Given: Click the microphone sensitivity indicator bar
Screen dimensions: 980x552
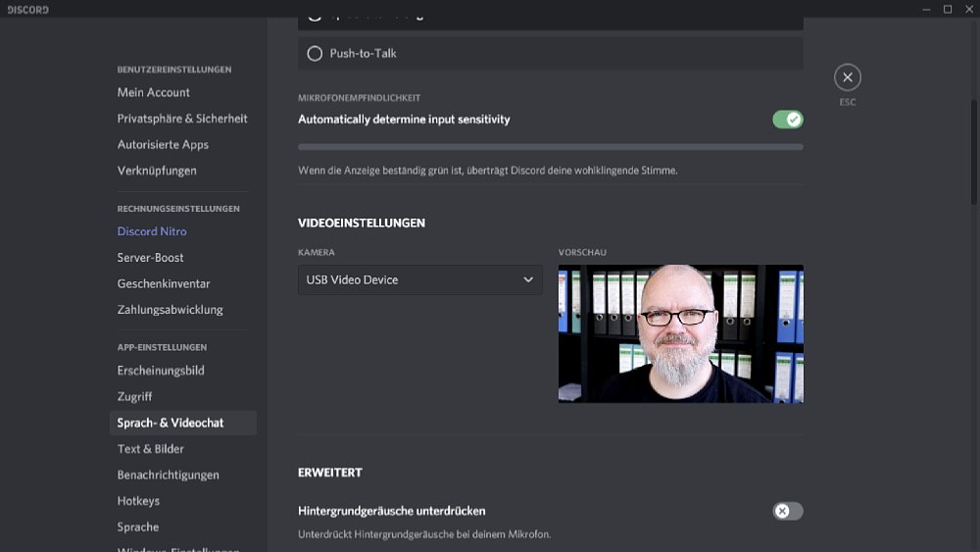Looking at the screenshot, I should 550,147.
